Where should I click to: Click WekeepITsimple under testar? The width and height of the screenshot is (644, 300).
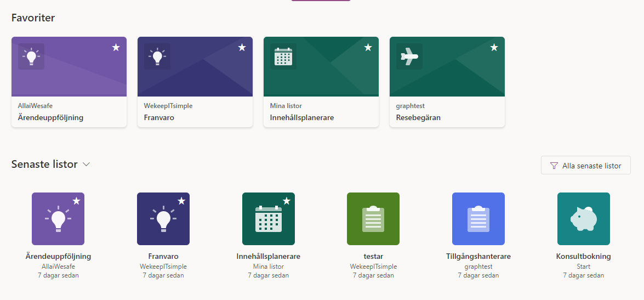tap(373, 267)
